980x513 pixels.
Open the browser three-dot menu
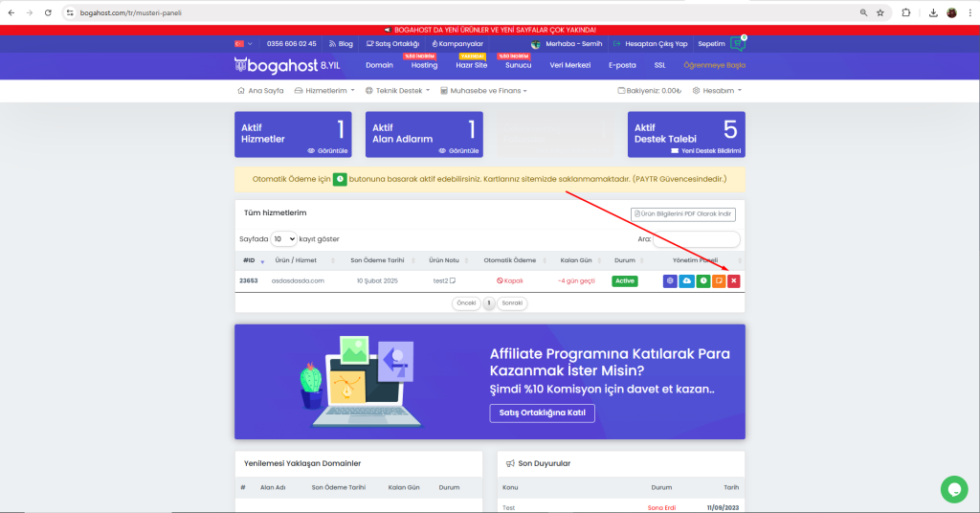coord(970,12)
